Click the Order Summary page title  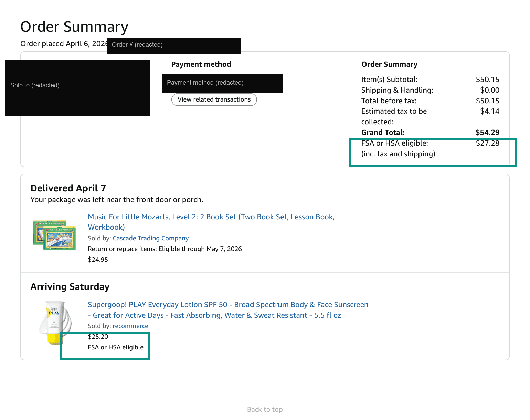click(x=74, y=27)
